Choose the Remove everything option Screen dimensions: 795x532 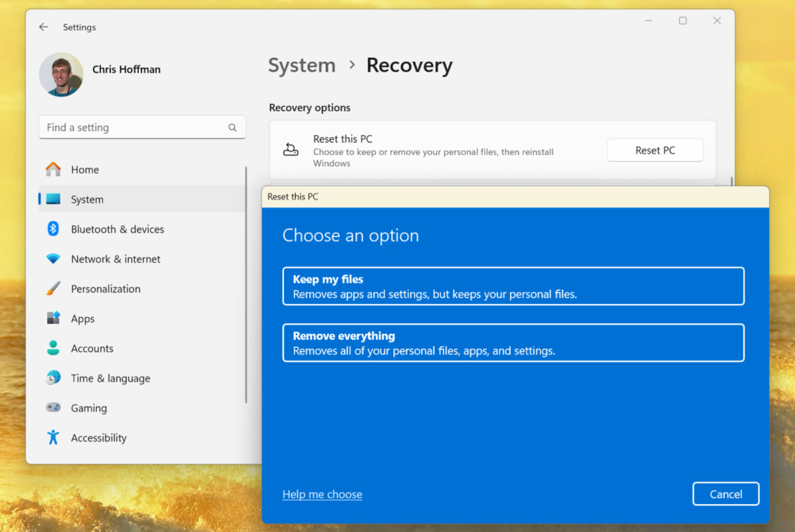[x=513, y=342]
